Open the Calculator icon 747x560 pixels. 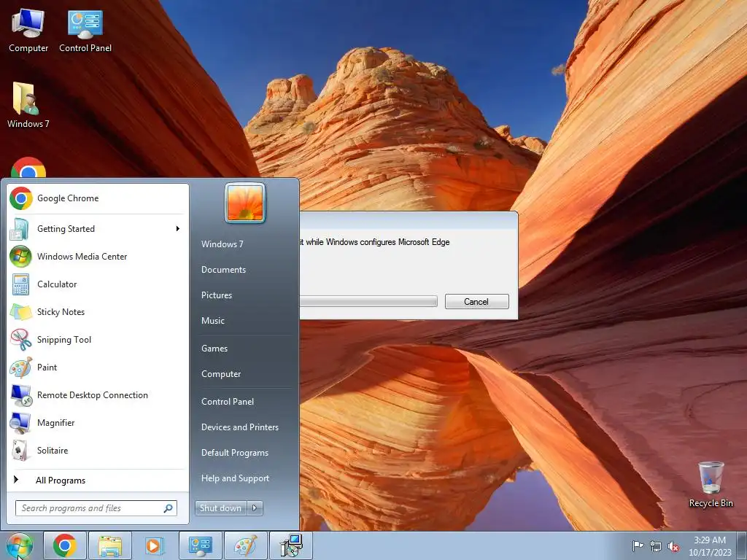(20, 284)
